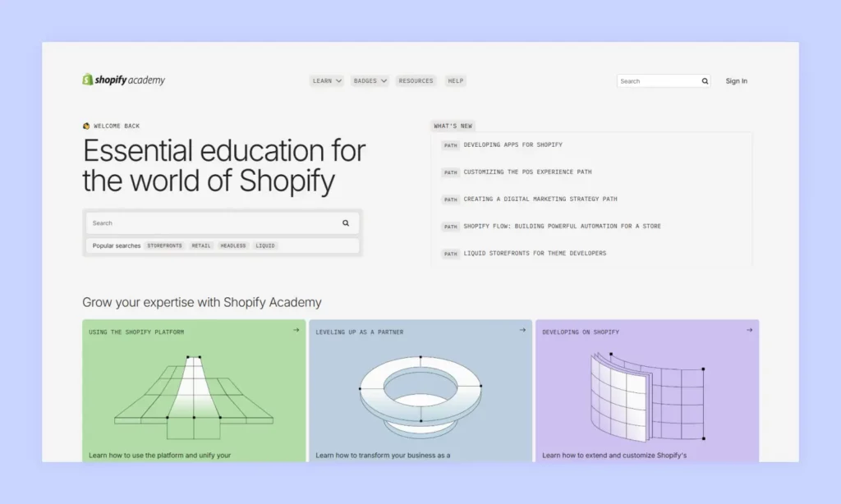Click the search magnifier in the navbar
This screenshot has width=841, height=504.
pyautogui.click(x=704, y=80)
